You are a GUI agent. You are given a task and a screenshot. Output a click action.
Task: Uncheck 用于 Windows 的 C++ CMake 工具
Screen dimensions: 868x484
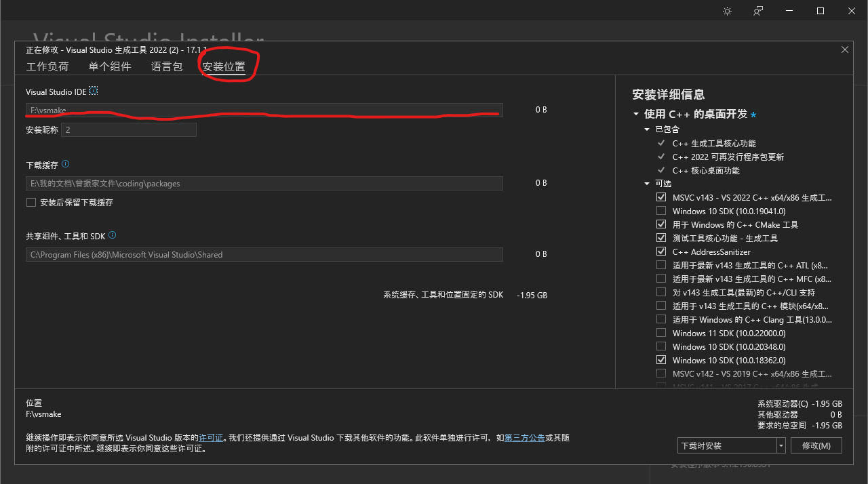tap(661, 224)
